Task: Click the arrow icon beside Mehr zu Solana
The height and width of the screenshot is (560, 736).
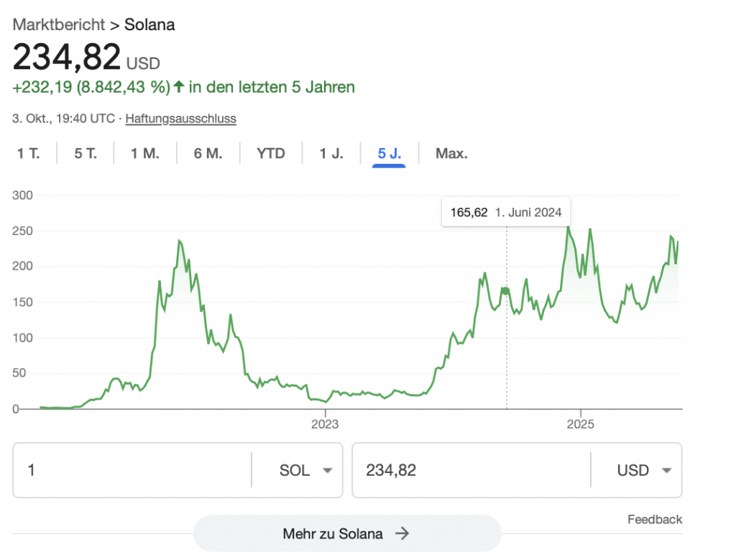Action: coord(402,533)
